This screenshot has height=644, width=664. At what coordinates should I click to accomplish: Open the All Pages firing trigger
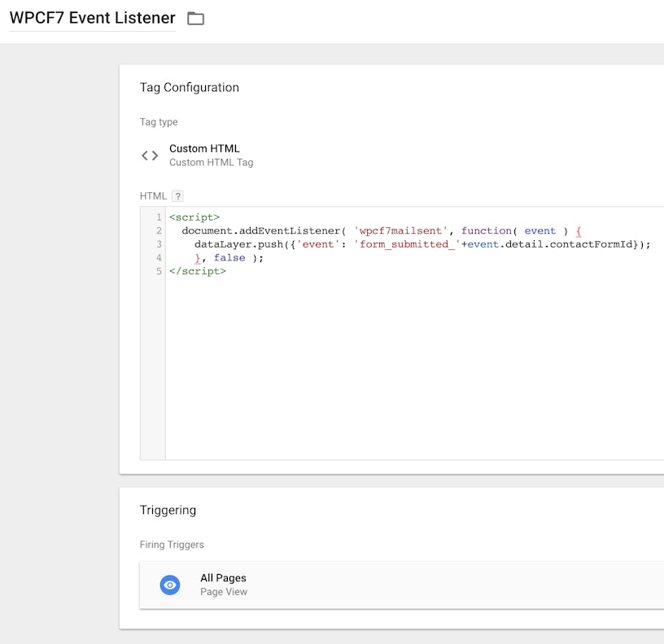[223, 578]
